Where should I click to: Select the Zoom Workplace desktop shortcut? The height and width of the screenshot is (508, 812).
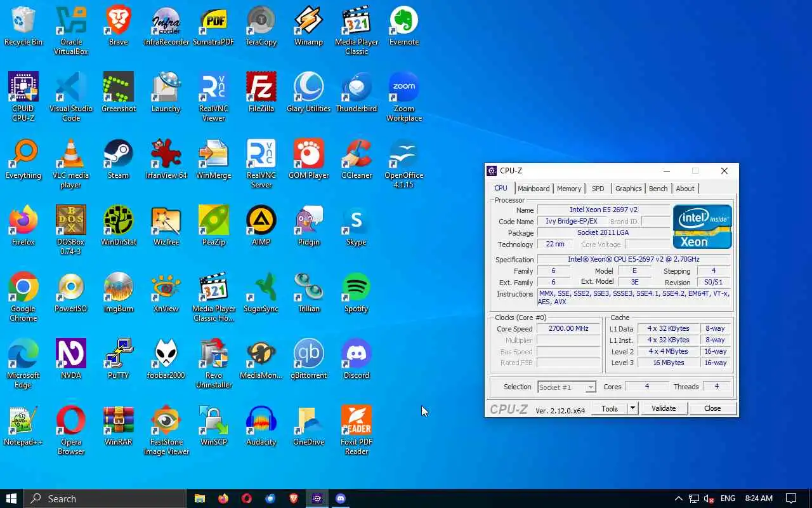point(404,97)
